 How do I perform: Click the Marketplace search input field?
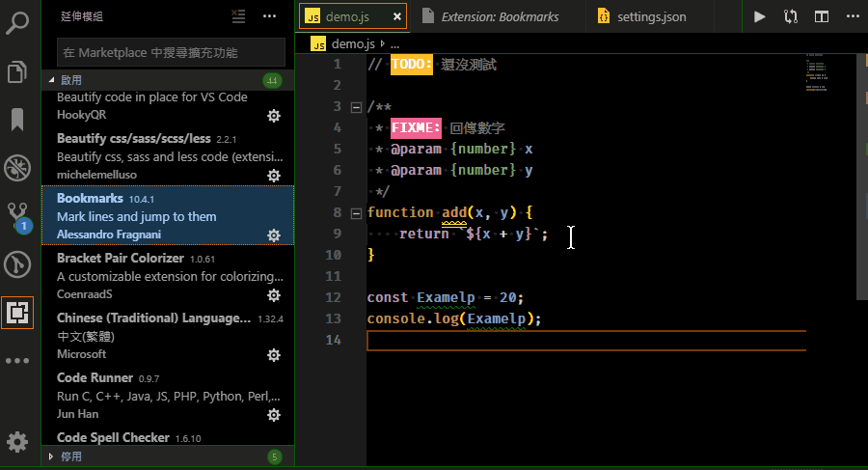[171, 53]
